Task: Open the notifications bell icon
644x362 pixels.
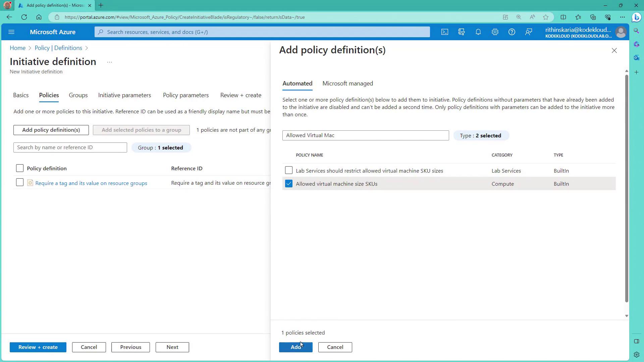Action: pos(478,32)
